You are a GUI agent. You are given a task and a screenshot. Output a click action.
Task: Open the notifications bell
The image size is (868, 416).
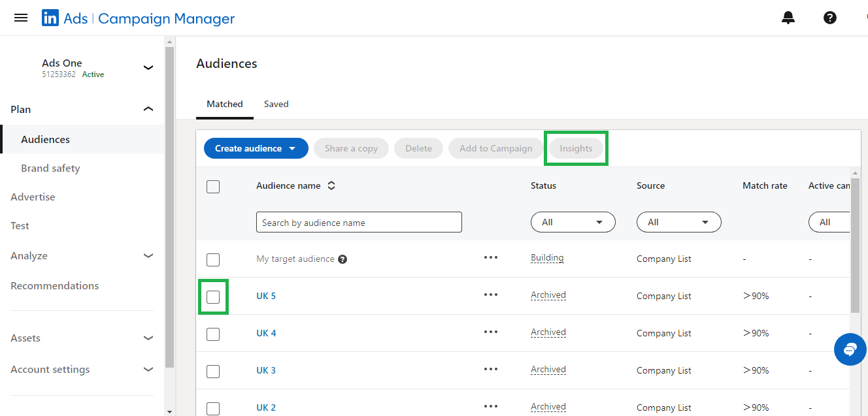point(788,18)
